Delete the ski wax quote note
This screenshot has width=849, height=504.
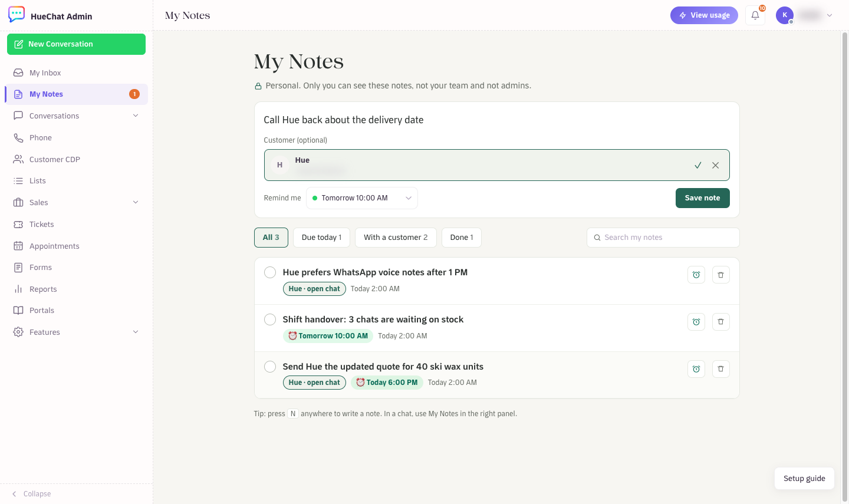pos(720,369)
